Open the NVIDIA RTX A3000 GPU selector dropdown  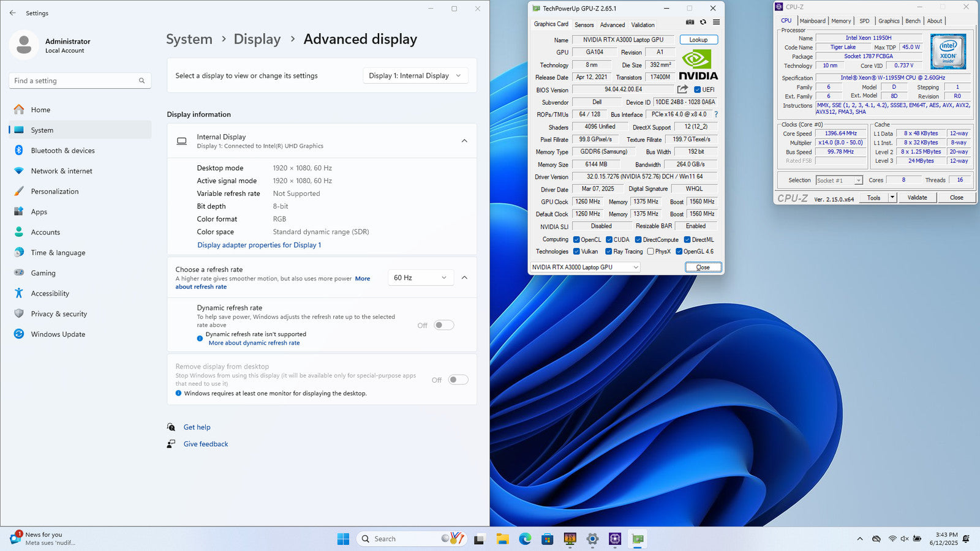coord(585,267)
